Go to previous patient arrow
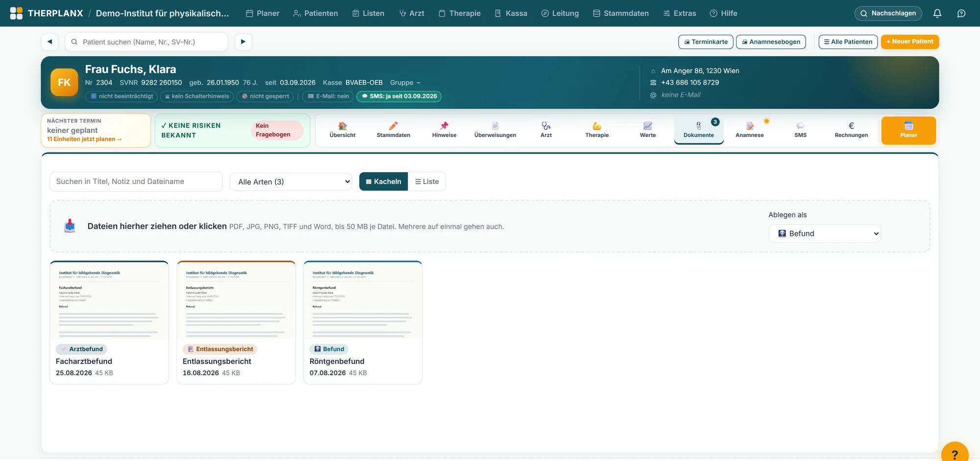This screenshot has width=980, height=461. pyautogui.click(x=49, y=42)
